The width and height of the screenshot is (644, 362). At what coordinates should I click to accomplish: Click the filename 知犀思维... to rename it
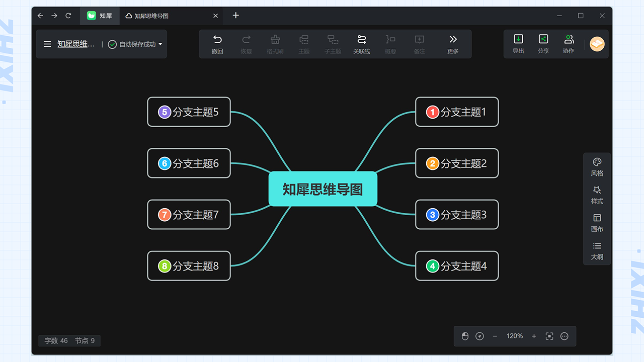(x=76, y=44)
